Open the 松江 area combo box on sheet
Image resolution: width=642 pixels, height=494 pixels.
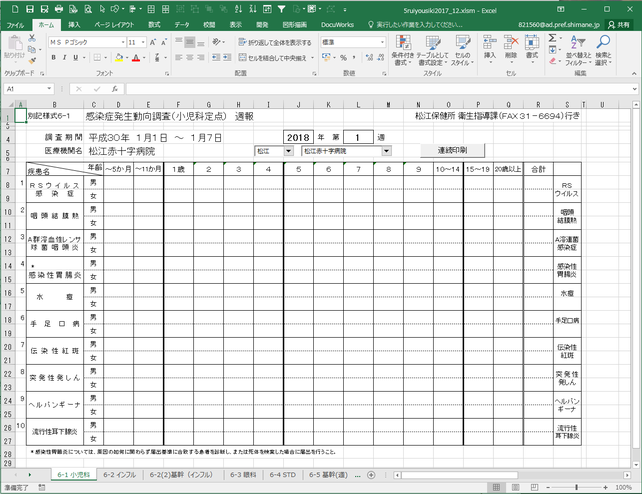(x=289, y=151)
